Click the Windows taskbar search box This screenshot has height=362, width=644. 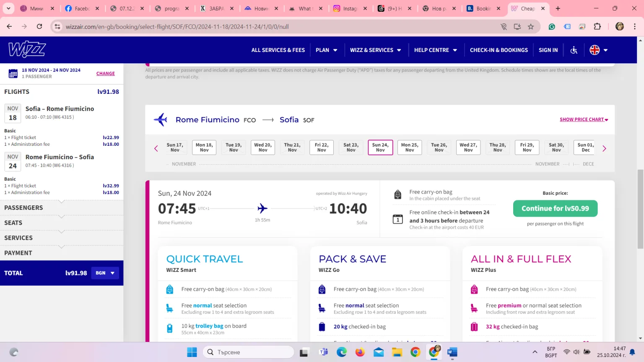248,352
